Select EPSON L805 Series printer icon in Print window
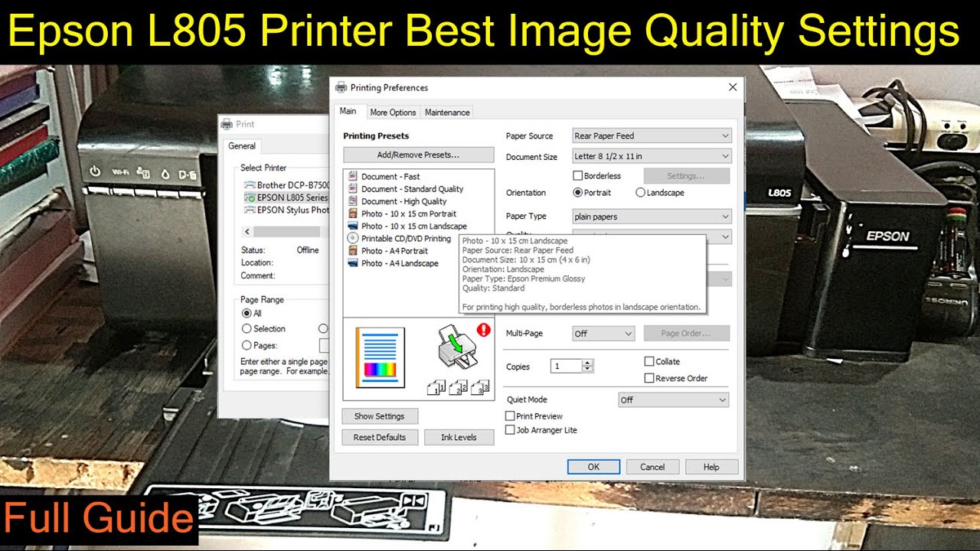 click(x=250, y=197)
